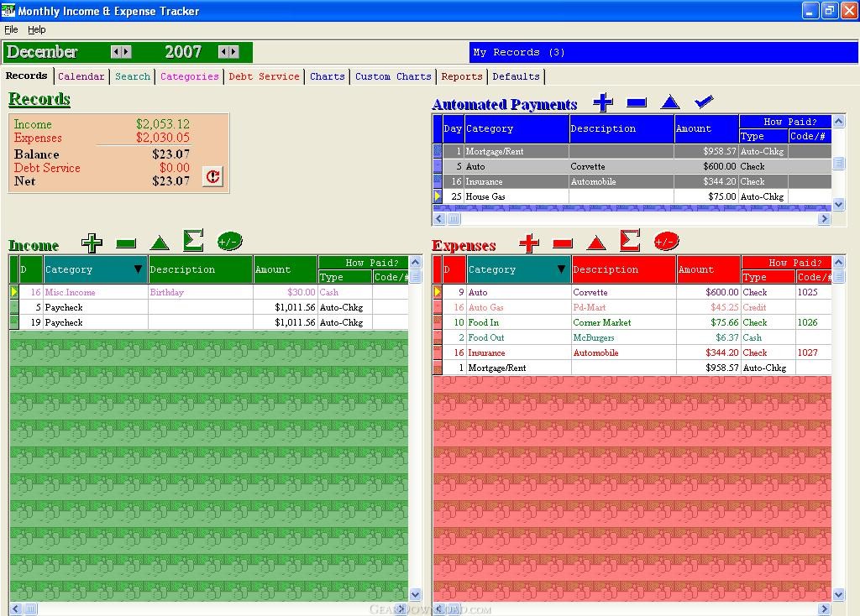This screenshot has width=860, height=616.
Task: Click blue triangle icon in Automated Payments
Action: click(670, 102)
